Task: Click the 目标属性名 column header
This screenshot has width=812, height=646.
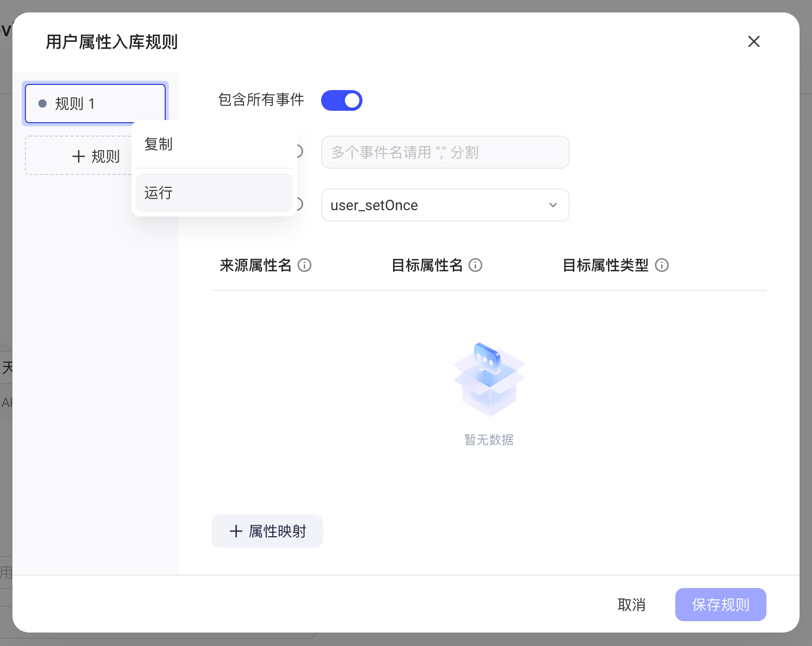Action: pyautogui.click(x=427, y=265)
